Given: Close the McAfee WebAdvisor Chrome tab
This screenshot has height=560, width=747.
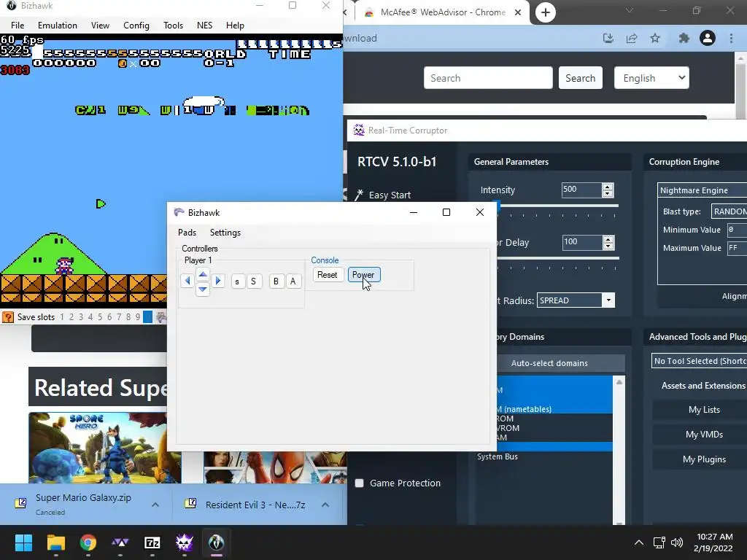Looking at the screenshot, I should pyautogui.click(x=518, y=12).
